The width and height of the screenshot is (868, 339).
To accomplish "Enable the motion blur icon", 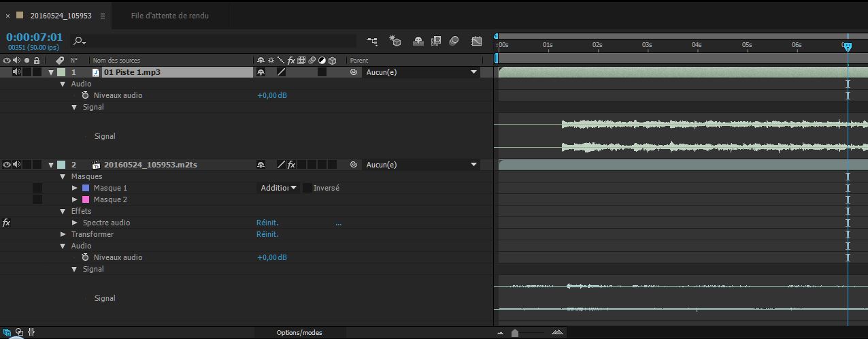I will (x=454, y=42).
